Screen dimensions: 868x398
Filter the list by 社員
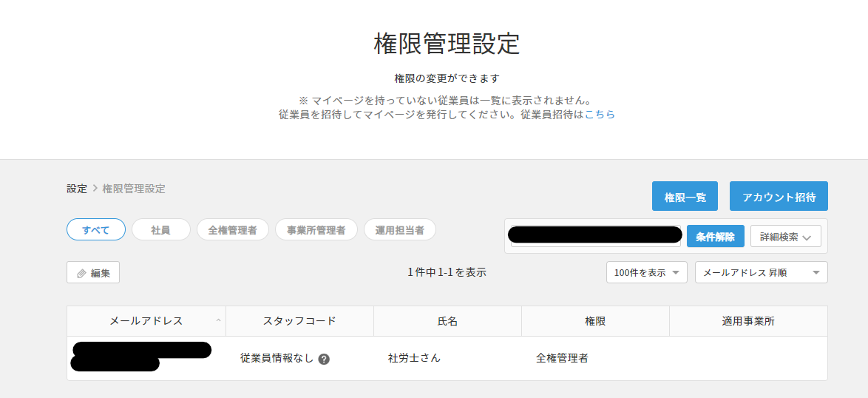click(x=160, y=230)
